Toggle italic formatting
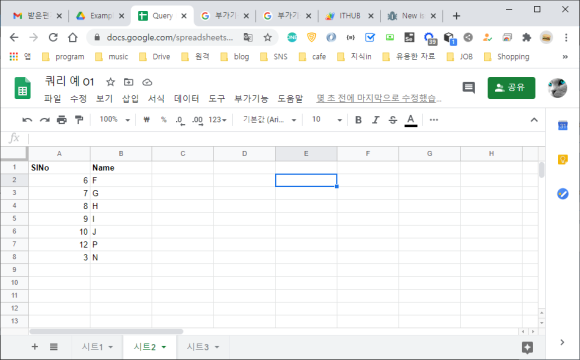Viewport: 580px width, 360px height. click(375, 120)
